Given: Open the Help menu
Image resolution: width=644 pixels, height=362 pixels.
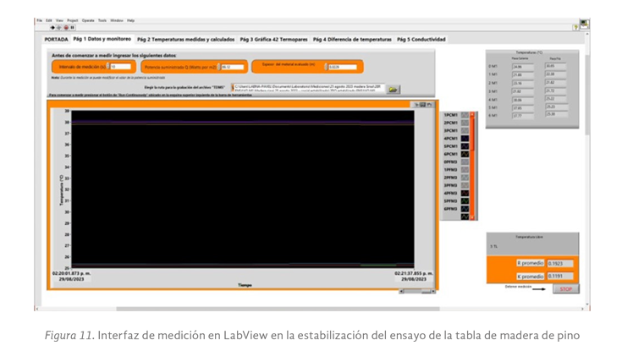Looking at the screenshot, I should tap(130, 20).
